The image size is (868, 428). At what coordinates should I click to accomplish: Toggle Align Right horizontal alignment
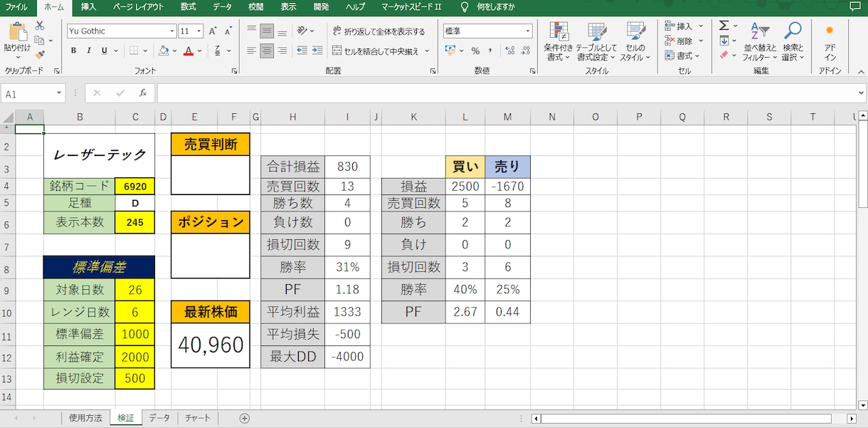[x=282, y=51]
